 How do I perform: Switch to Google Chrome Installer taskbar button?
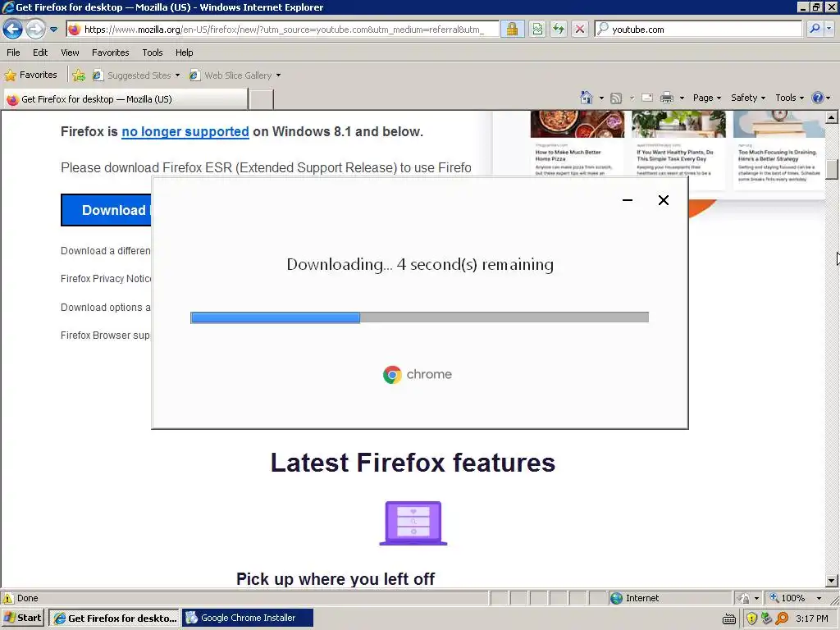[248, 619]
